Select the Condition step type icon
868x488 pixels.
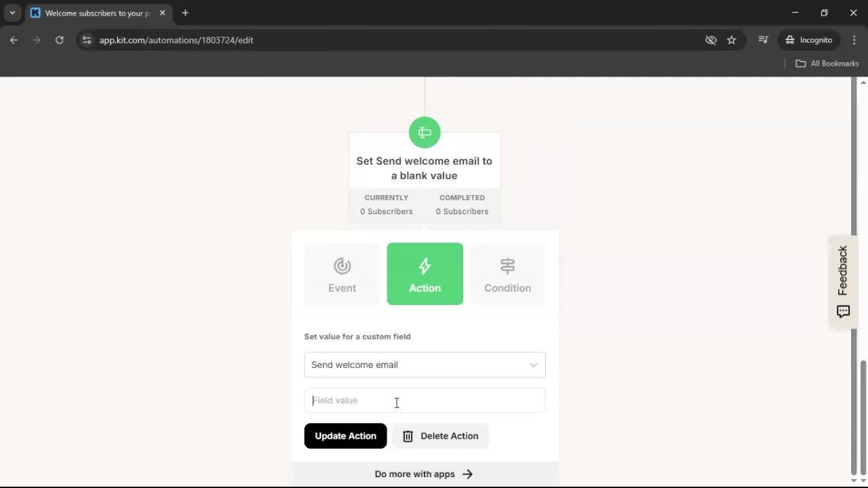[507, 266]
